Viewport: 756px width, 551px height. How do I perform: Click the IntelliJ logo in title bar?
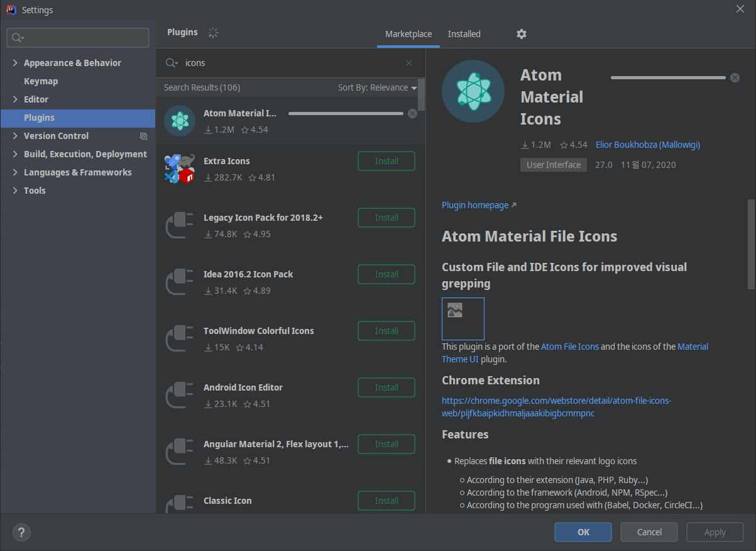[x=11, y=9]
